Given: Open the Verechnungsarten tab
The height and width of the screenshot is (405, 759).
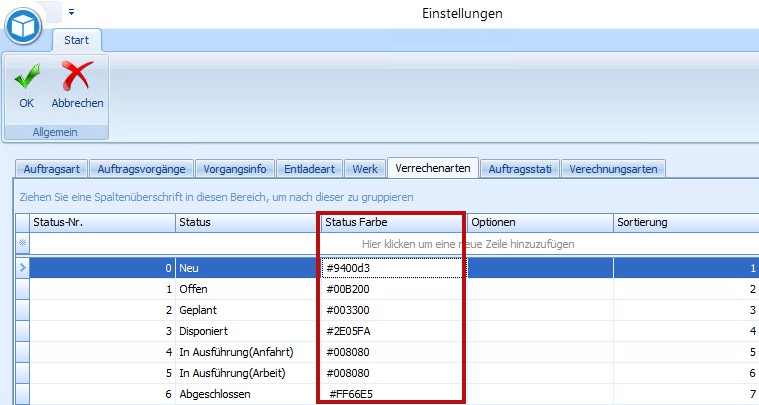Looking at the screenshot, I should 613,169.
